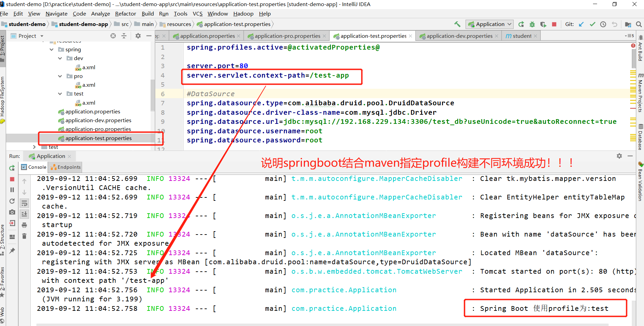Collapse the spring folder
Image resolution: width=644 pixels, height=326 pixels.
52,50
